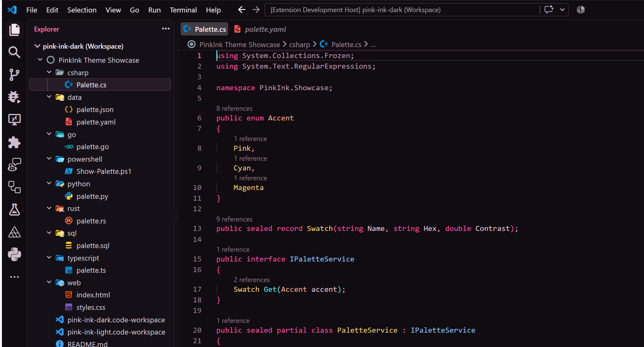Open Explorer views and more actions menu
Image resolution: width=644 pixels, height=347 pixels.
(x=166, y=29)
